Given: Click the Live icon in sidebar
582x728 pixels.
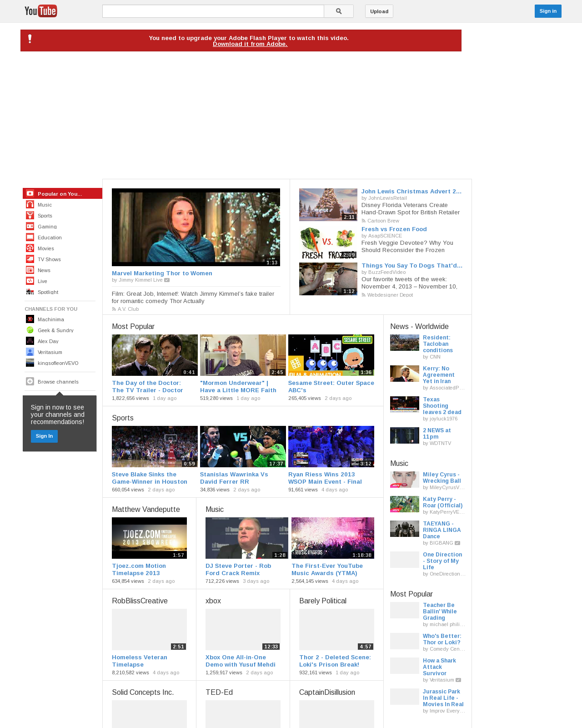Looking at the screenshot, I should (x=30, y=281).
